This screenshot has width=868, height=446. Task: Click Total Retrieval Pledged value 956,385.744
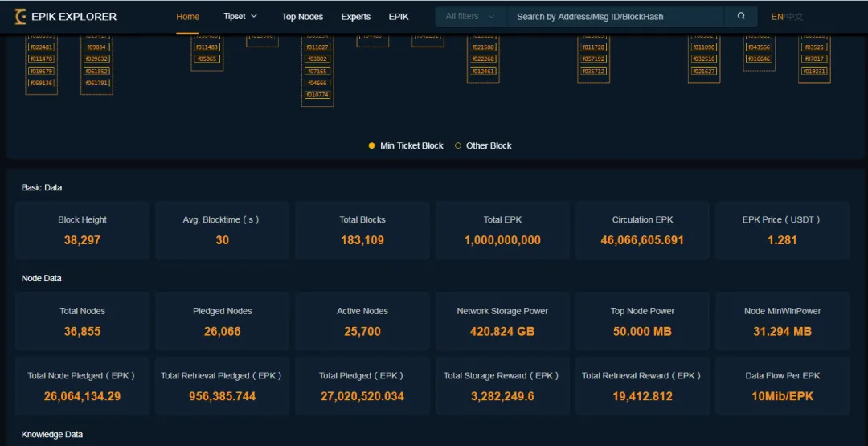tap(222, 396)
